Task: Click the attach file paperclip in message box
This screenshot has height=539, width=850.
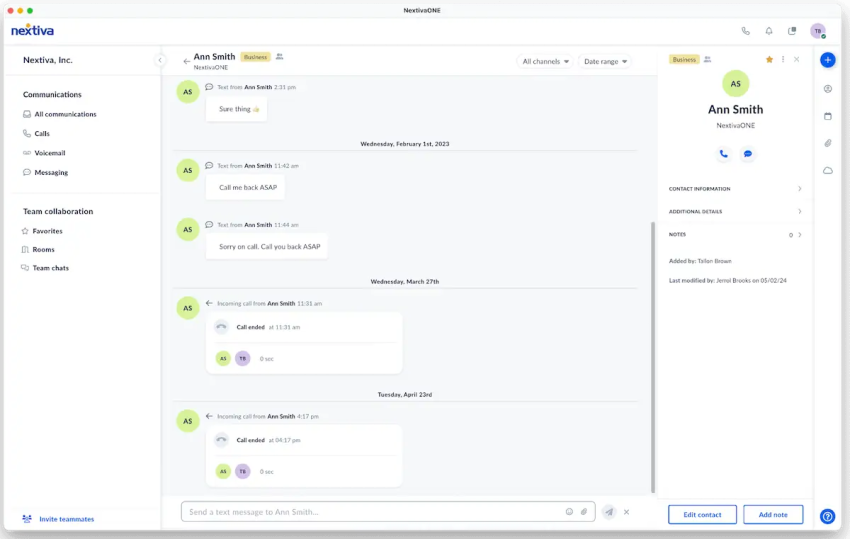Action: pos(584,511)
